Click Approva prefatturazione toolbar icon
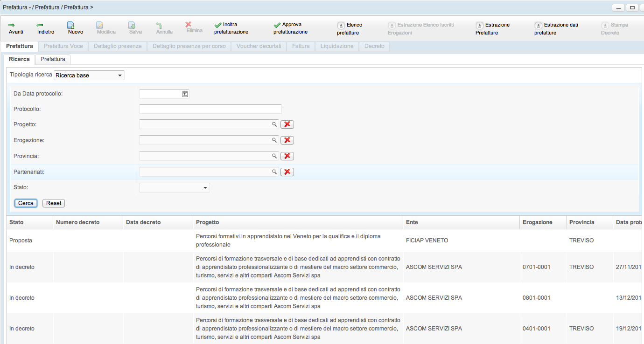 point(277,25)
